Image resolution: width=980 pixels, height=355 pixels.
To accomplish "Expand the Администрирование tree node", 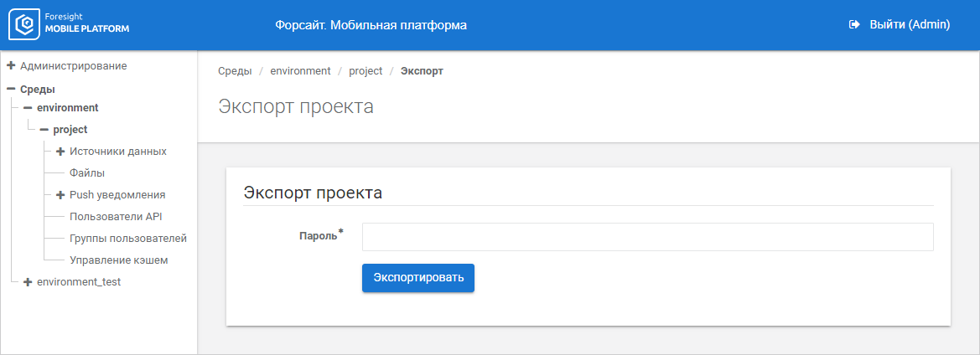I will click(11, 65).
